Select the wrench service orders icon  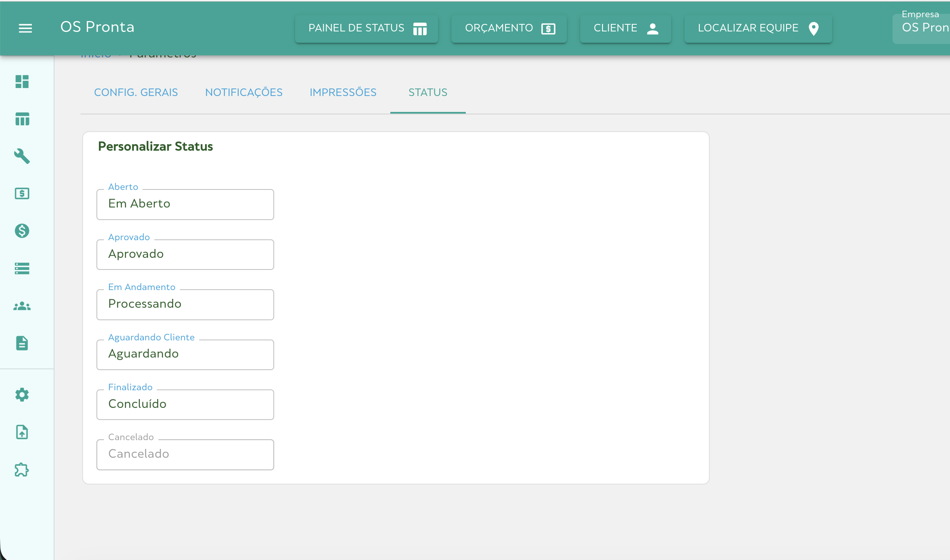coord(22,156)
